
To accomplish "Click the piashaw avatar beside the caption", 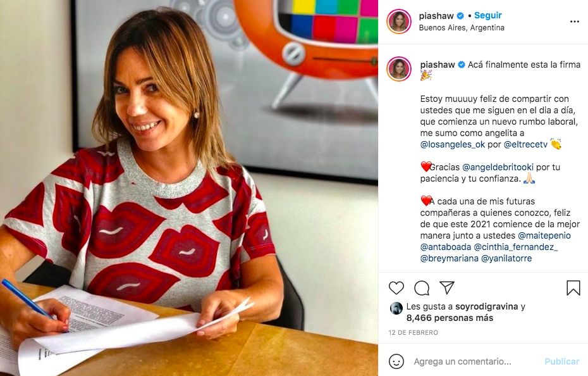I will coord(399,69).
